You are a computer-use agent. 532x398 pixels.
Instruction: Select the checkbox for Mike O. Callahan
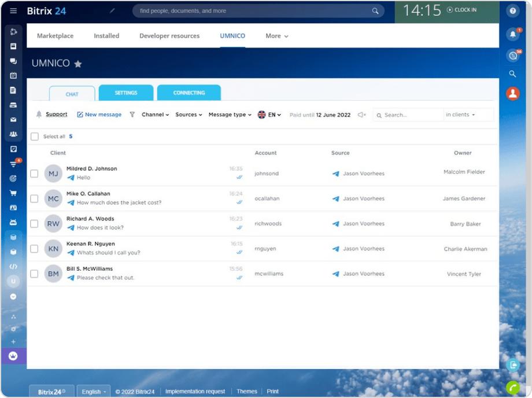point(35,198)
